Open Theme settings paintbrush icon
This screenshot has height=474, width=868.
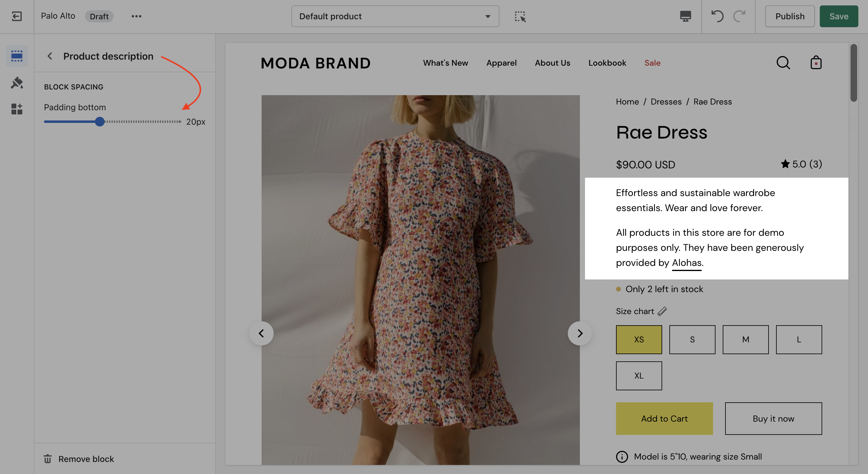tap(17, 83)
